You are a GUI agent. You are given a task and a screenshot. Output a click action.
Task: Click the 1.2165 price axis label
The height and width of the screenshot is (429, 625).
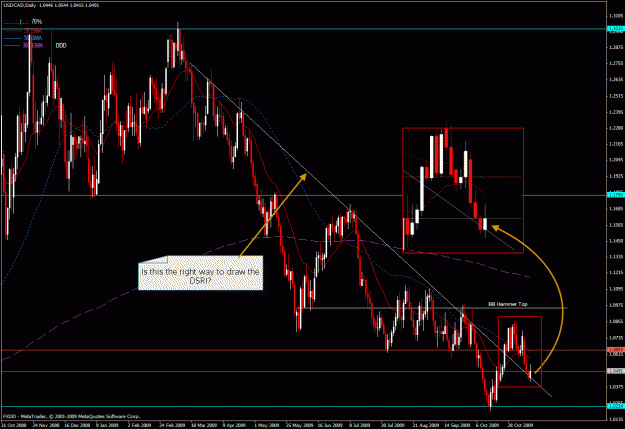(615, 144)
